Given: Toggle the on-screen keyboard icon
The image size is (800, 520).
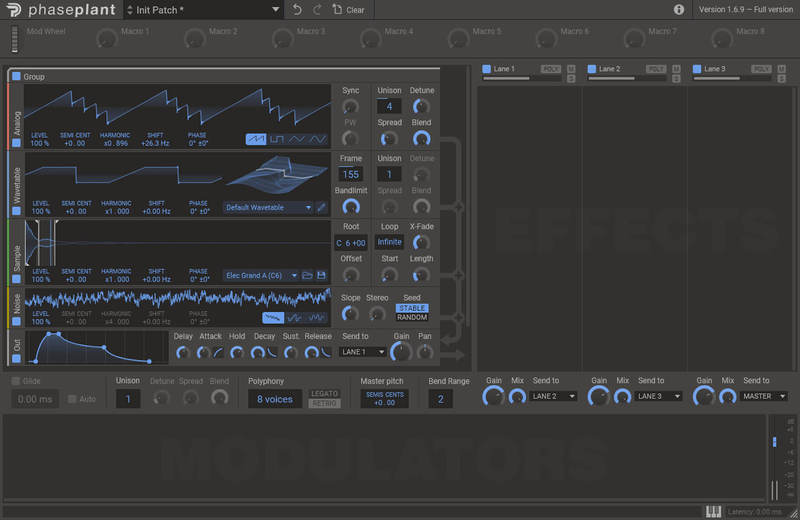Looking at the screenshot, I should click(713, 511).
